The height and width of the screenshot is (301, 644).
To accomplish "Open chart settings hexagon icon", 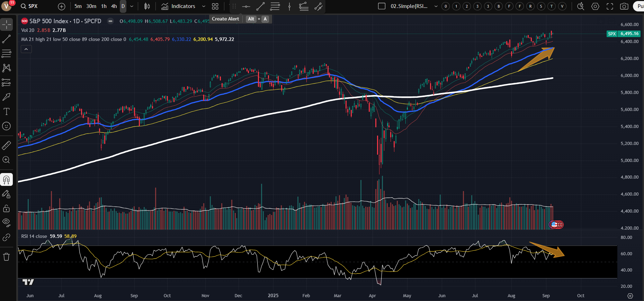I will click(x=595, y=6).
